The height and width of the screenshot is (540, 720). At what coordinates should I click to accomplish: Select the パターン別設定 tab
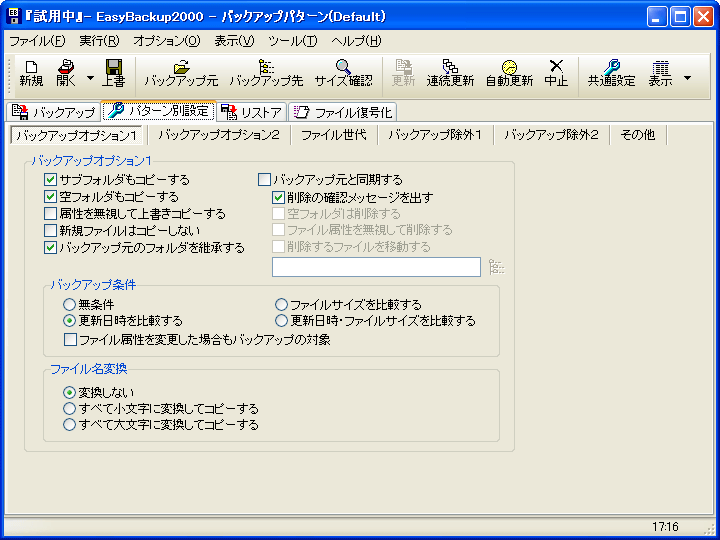tap(158, 111)
